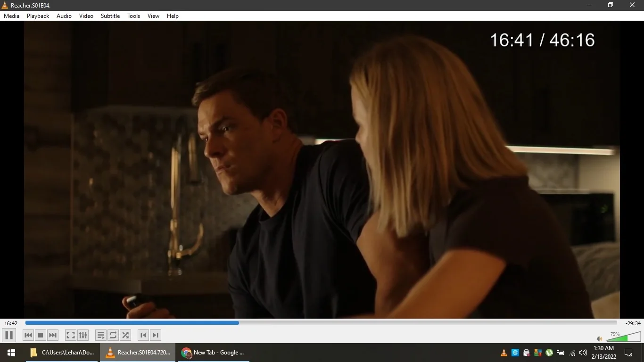Screen dimensions: 644x362
Task: Open the Wi-Fi network tray icon
Action: pyautogui.click(x=573, y=353)
